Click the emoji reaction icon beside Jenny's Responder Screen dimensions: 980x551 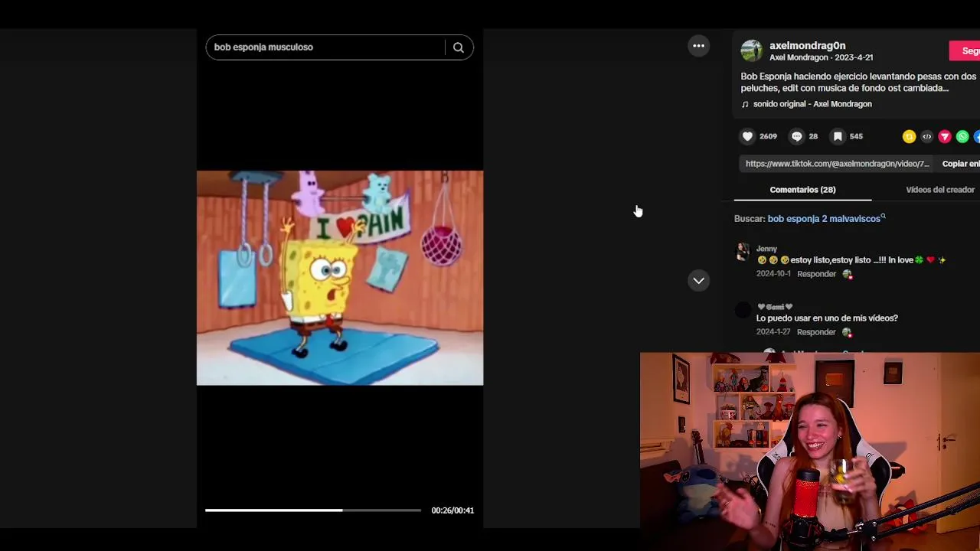coord(847,274)
